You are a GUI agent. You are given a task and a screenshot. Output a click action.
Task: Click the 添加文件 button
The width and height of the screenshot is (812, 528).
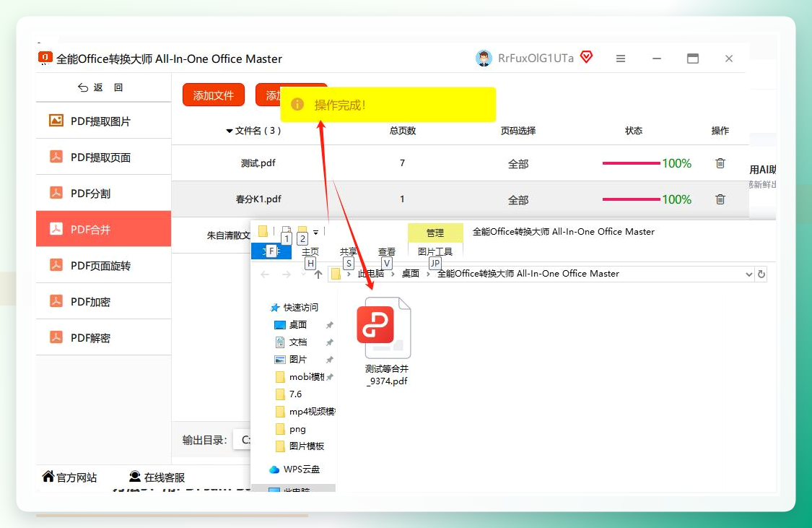[x=214, y=95]
